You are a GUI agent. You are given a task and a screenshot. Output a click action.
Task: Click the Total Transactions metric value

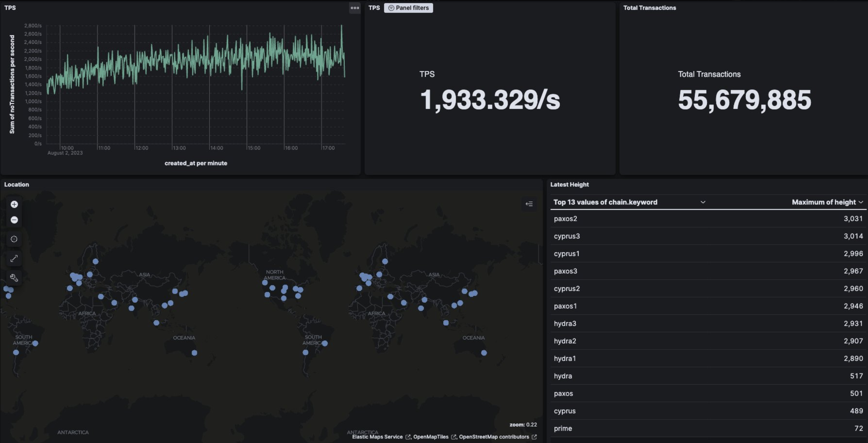pyautogui.click(x=744, y=100)
